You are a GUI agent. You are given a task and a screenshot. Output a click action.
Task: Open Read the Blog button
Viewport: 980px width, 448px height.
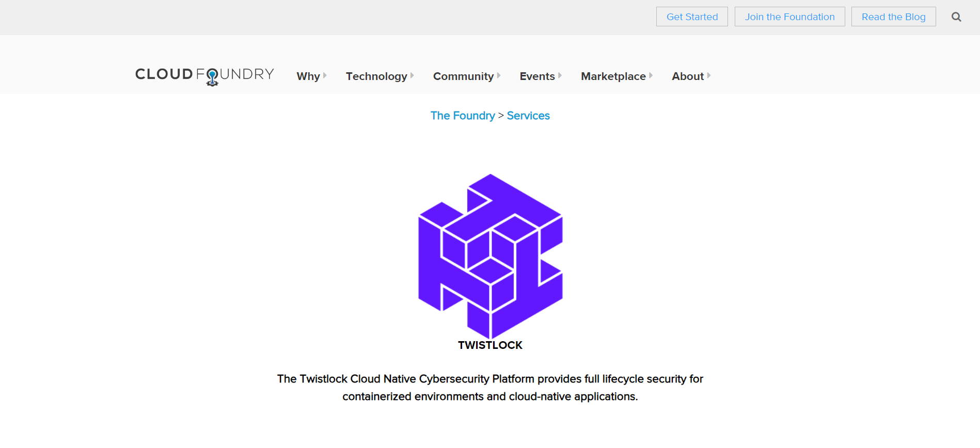tap(893, 17)
